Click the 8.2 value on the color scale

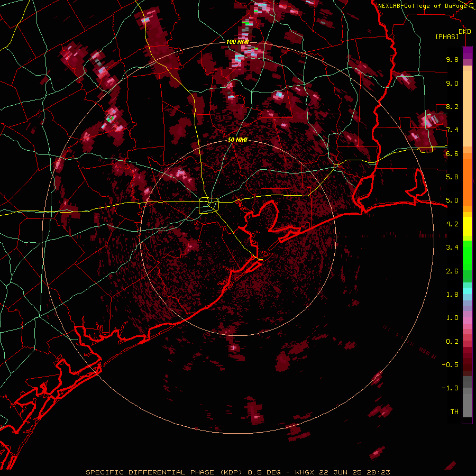pyautogui.click(x=452, y=106)
